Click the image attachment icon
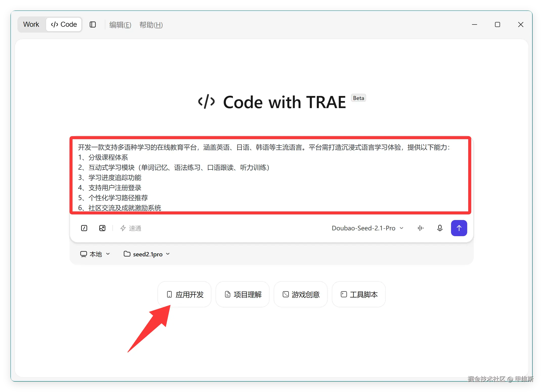Screen dimensions: 543x392 [102, 228]
